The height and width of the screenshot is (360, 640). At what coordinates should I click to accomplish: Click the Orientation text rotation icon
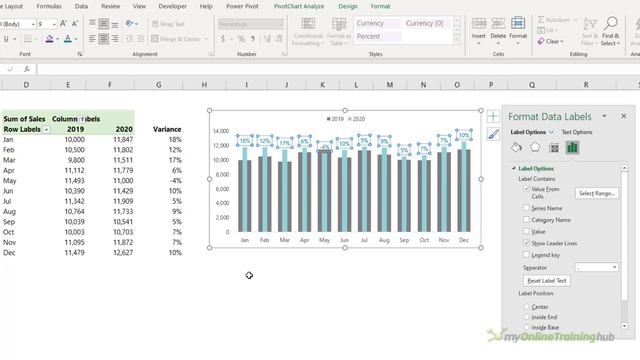tap(130, 24)
